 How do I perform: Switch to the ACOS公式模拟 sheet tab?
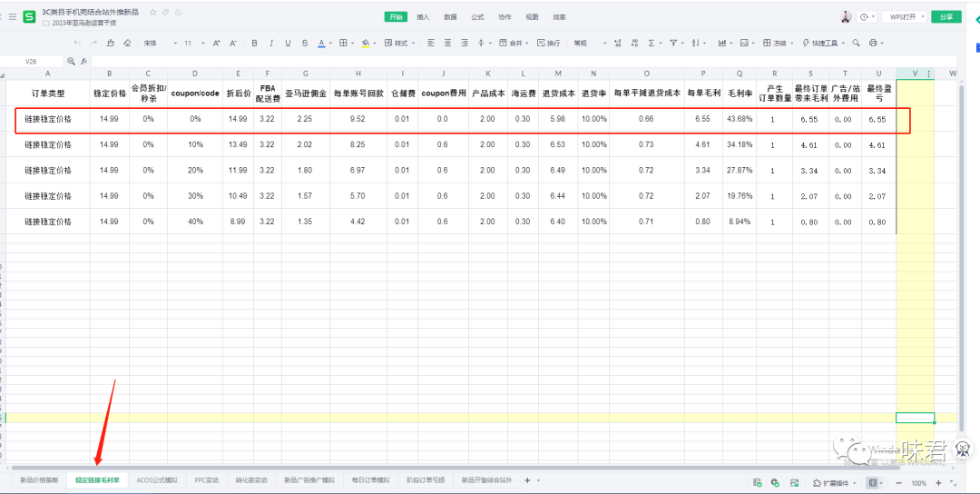click(x=157, y=480)
